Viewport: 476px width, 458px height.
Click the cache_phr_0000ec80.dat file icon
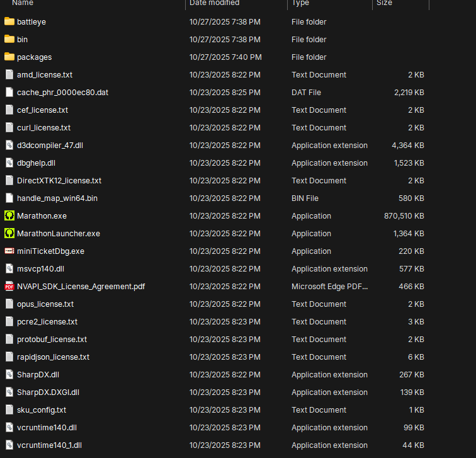click(9, 92)
